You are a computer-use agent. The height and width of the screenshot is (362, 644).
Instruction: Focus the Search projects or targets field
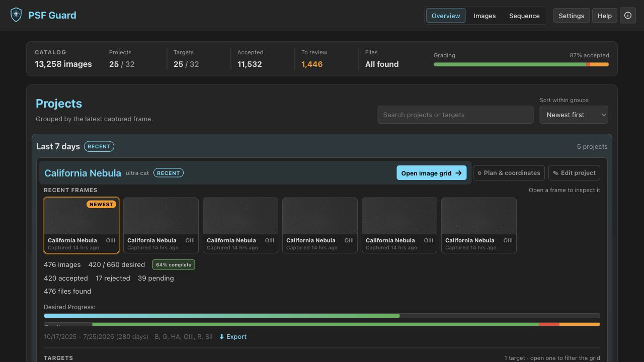pyautogui.click(x=455, y=115)
